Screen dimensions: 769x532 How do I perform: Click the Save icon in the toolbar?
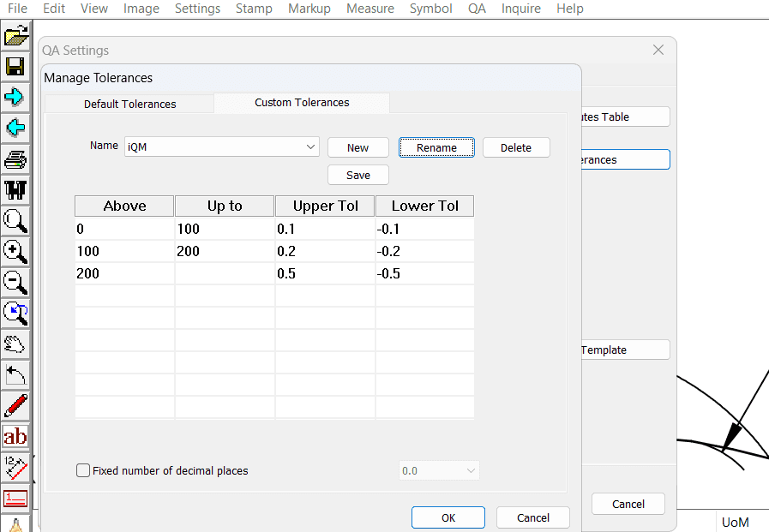pyautogui.click(x=15, y=66)
